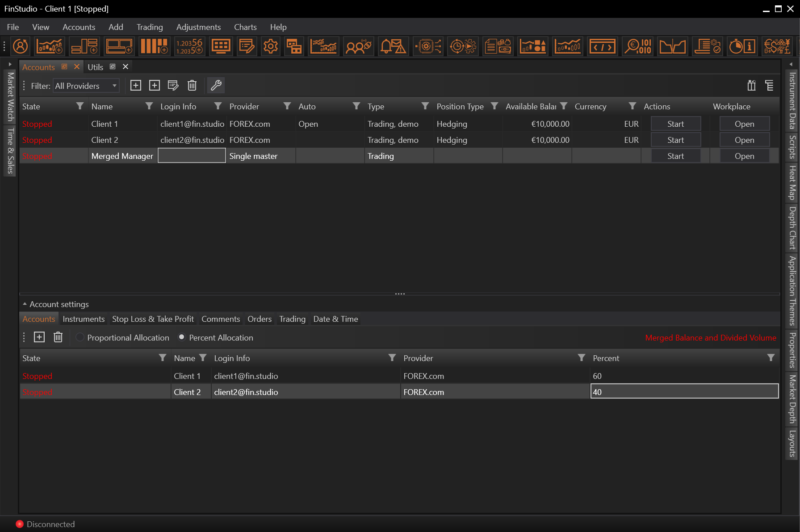The width and height of the screenshot is (800, 532).
Task: Click the gear settings icon in main toolbar
Action: point(270,46)
